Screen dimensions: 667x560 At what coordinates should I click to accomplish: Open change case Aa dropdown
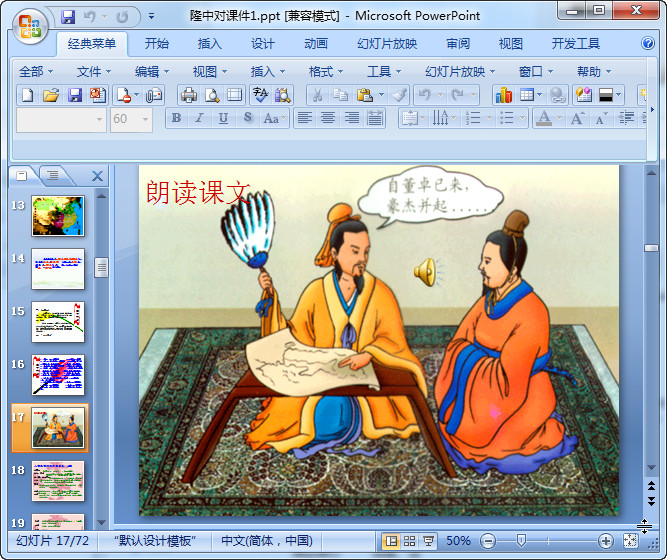point(275,118)
